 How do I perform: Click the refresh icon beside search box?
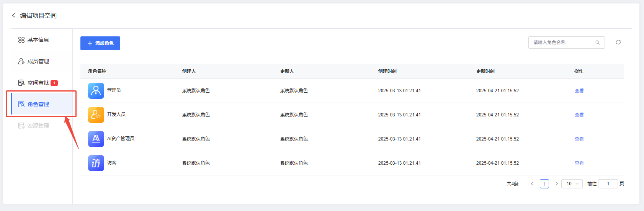point(618,42)
